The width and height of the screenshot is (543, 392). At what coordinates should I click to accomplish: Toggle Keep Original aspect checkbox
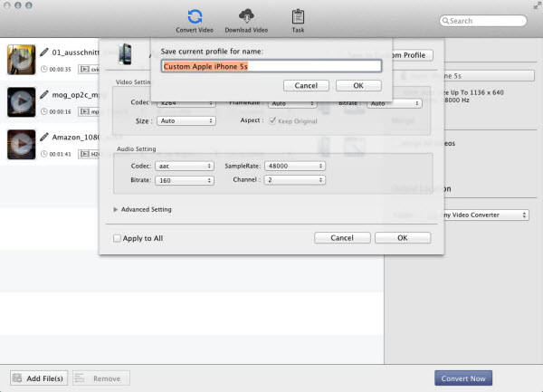click(x=272, y=120)
